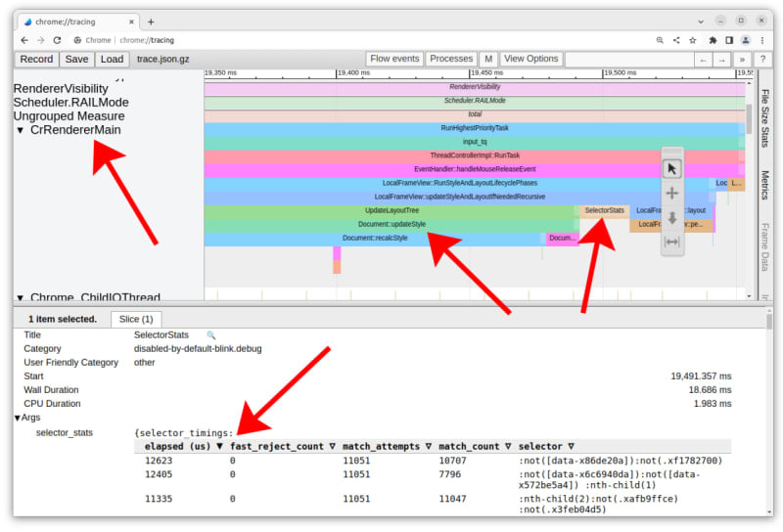Choose the zoom tool with down arrow
Viewport: 783px width, 532px height.
[x=671, y=218]
